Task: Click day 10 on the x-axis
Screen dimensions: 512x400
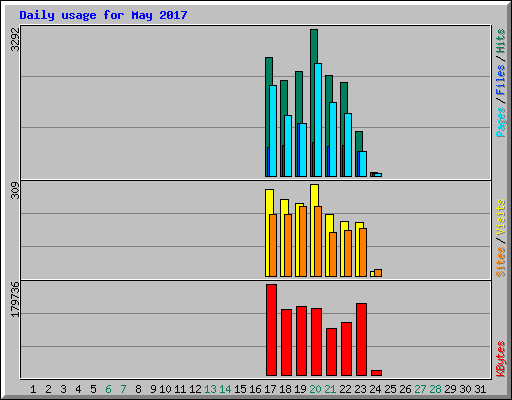Action: point(165,389)
